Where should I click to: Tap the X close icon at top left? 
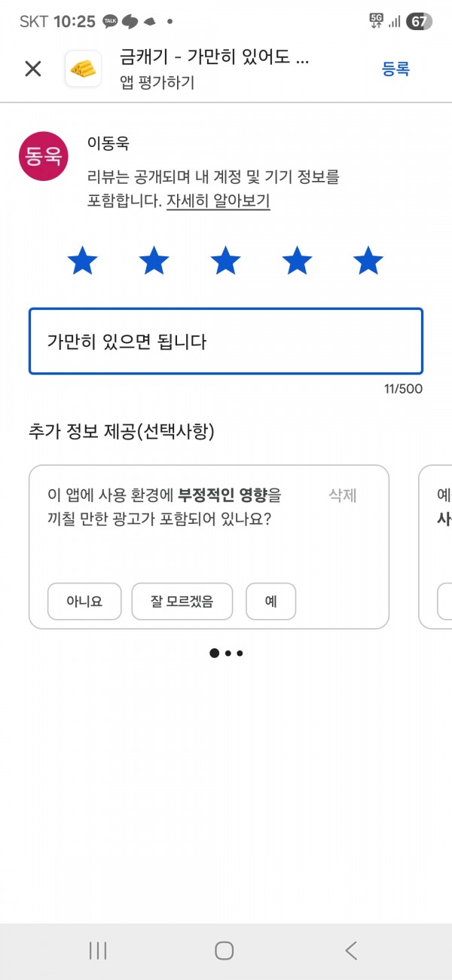(33, 69)
